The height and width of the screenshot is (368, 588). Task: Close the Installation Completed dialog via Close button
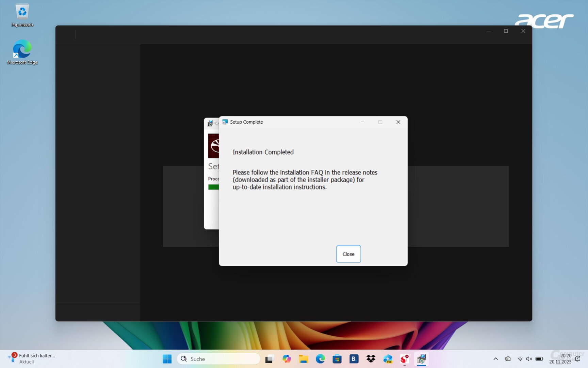pos(348,254)
